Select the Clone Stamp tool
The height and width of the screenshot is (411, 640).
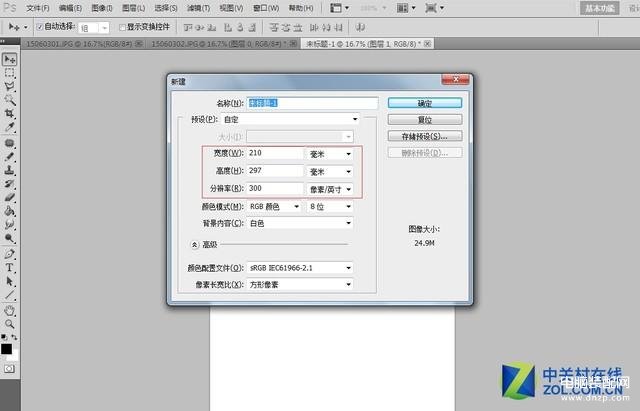coord(9,170)
